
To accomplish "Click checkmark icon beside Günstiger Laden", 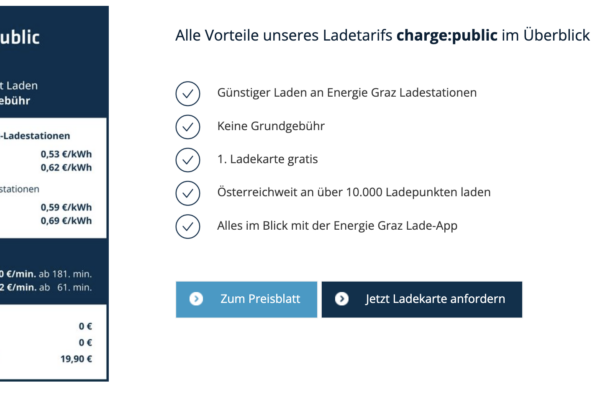I will 188,93.
